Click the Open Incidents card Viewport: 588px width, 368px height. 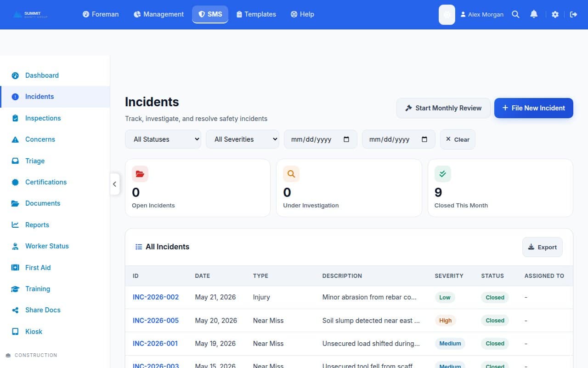198,188
